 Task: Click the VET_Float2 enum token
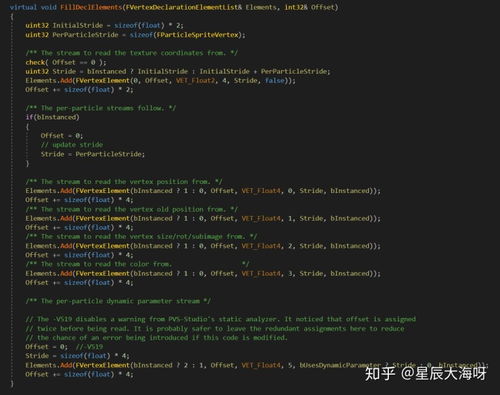point(195,81)
